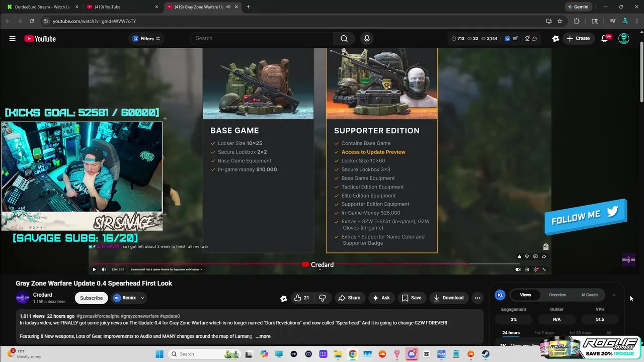Like from the in-player thumbs up overlay
Screen dimensions: 644x362
click(x=519, y=256)
